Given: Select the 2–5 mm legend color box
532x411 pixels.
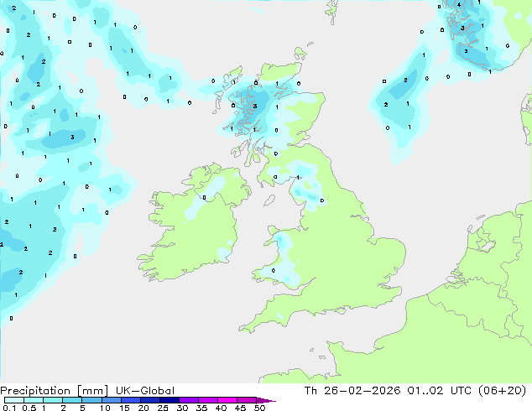Looking at the screenshot, I should pyautogui.click(x=72, y=400).
